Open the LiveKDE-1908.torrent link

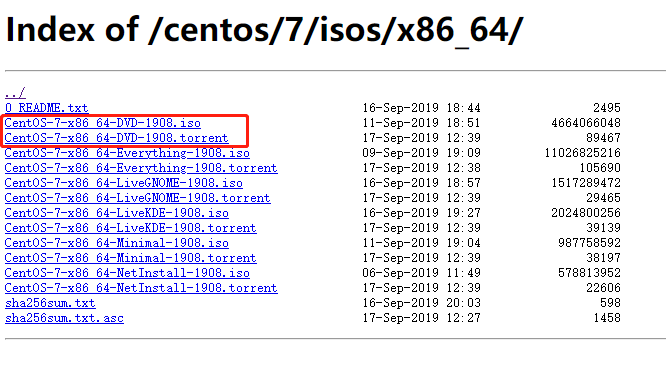click(130, 228)
